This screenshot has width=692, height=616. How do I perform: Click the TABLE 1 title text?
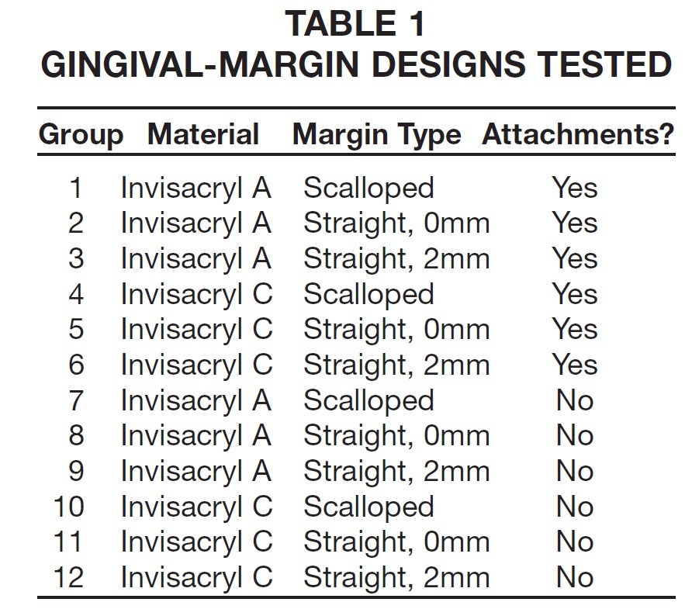click(355, 24)
